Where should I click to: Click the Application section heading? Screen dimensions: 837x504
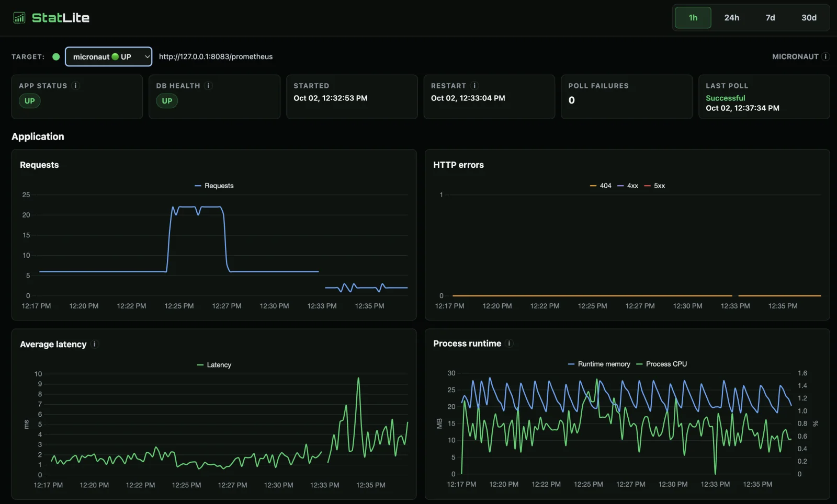tap(38, 136)
